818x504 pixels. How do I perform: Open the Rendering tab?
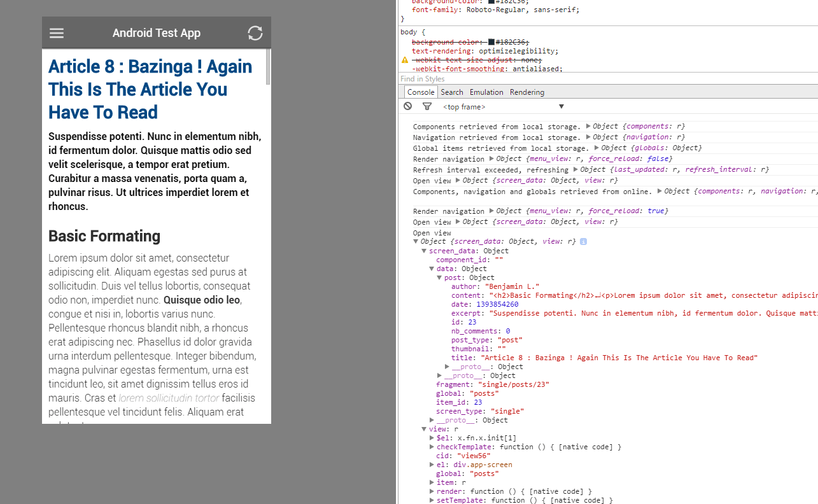(x=527, y=92)
